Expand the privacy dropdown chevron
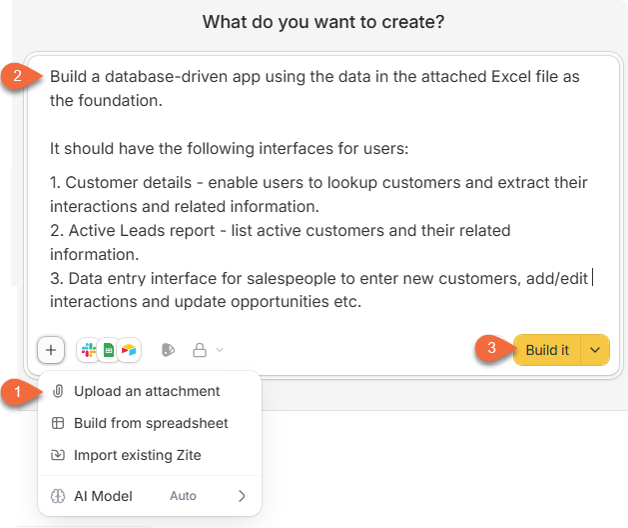The width and height of the screenshot is (628, 528). (219, 350)
